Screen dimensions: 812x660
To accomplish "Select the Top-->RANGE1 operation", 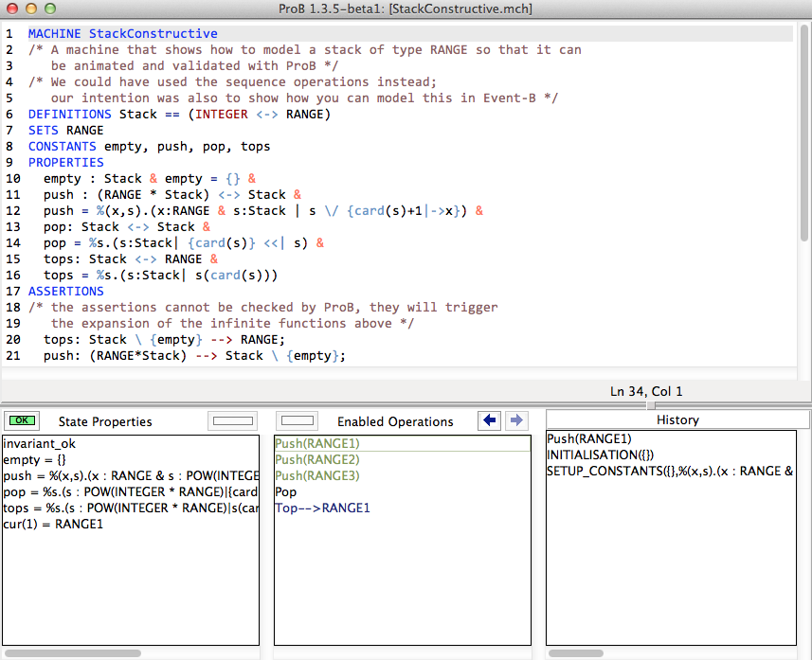I will 322,508.
